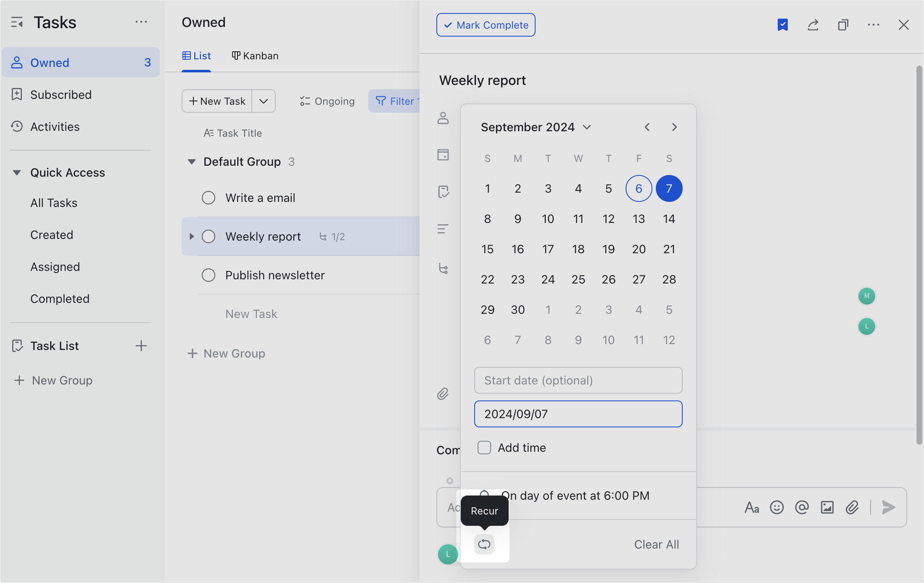Viewport: 924px width, 583px height.
Task: Click the duplicate task icon
Action: tap(843, 25)
